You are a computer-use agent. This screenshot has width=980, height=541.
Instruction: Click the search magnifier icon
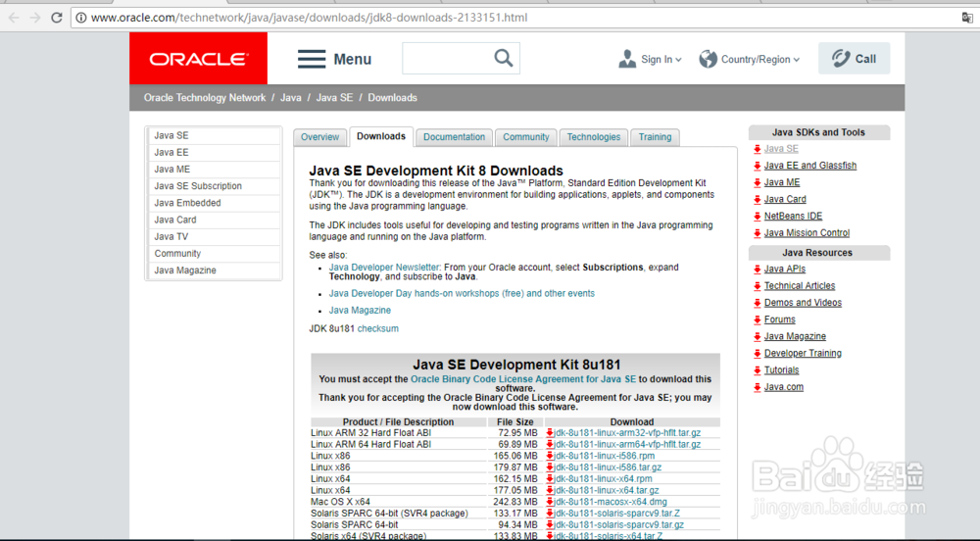pyautogui.click(x=503, y=58)
